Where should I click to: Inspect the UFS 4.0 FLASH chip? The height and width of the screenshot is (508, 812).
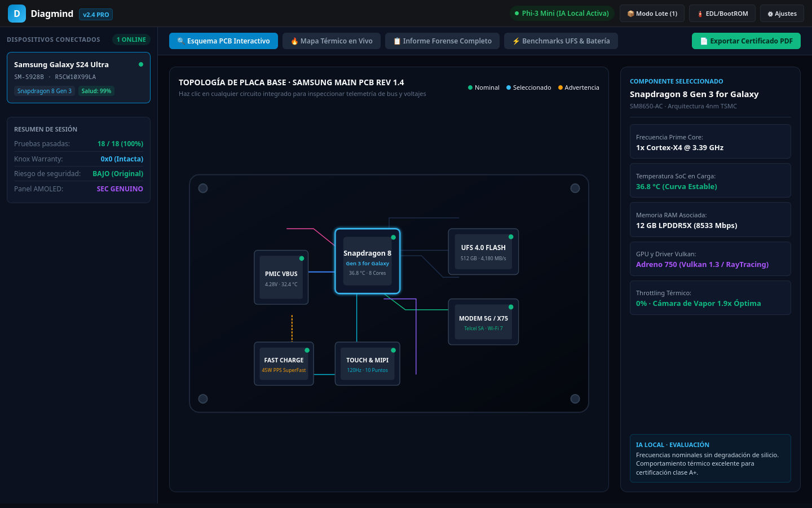pyautogui.click(x=483, y=252)
